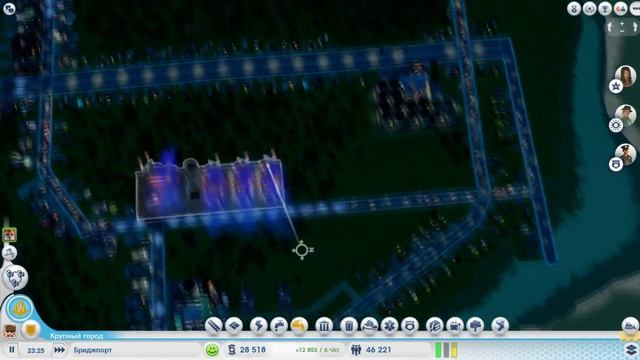Screen dimensions: 640x360
Task: Click the police officer advisor portrait
Action: tap(625, 154)
